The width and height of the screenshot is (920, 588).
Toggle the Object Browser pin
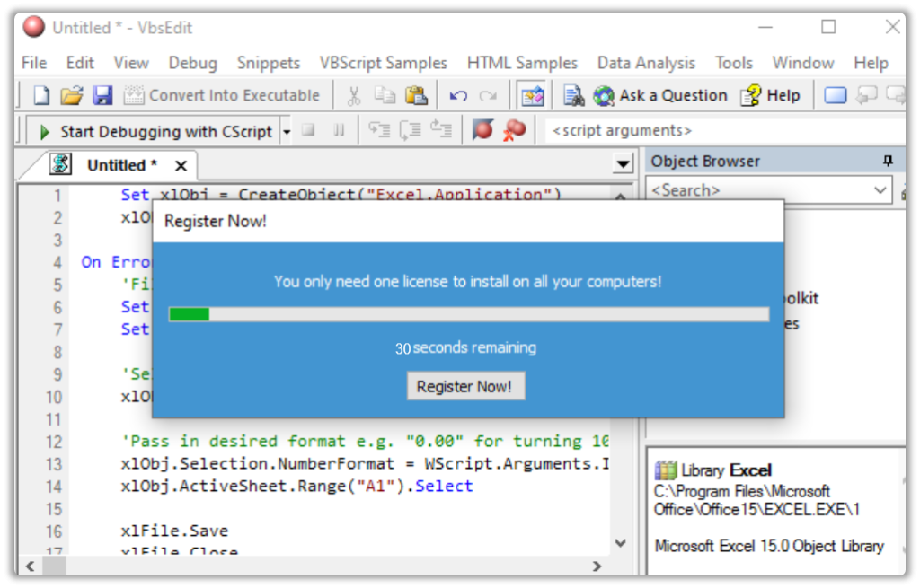(x=888, y=161)
